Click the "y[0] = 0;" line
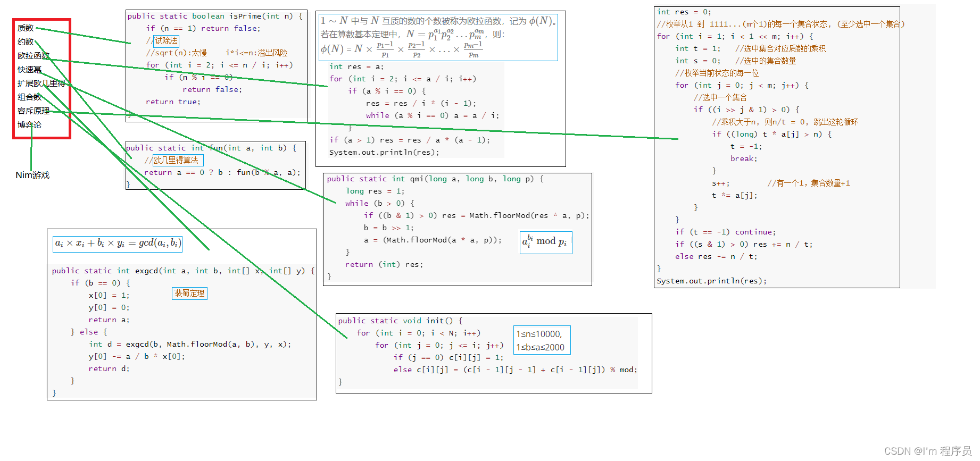This screenshot has height=461, width=980. point(109,307)
